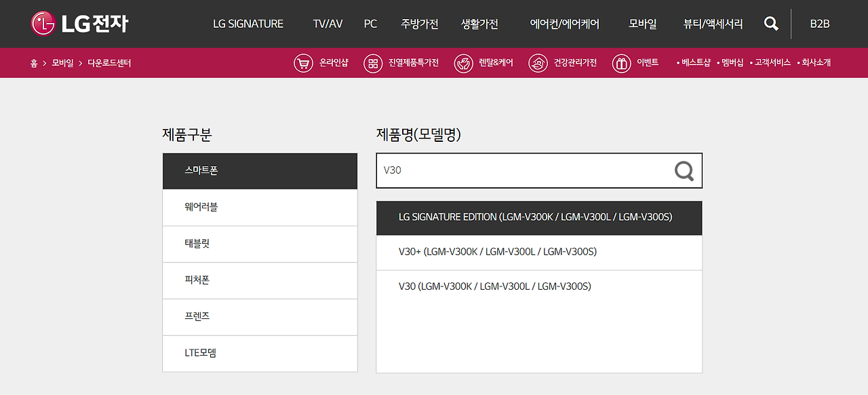Click the 다운로드센터 breadcrumb link
This screenshot has width=868, height=395.
tap(109, 63)
